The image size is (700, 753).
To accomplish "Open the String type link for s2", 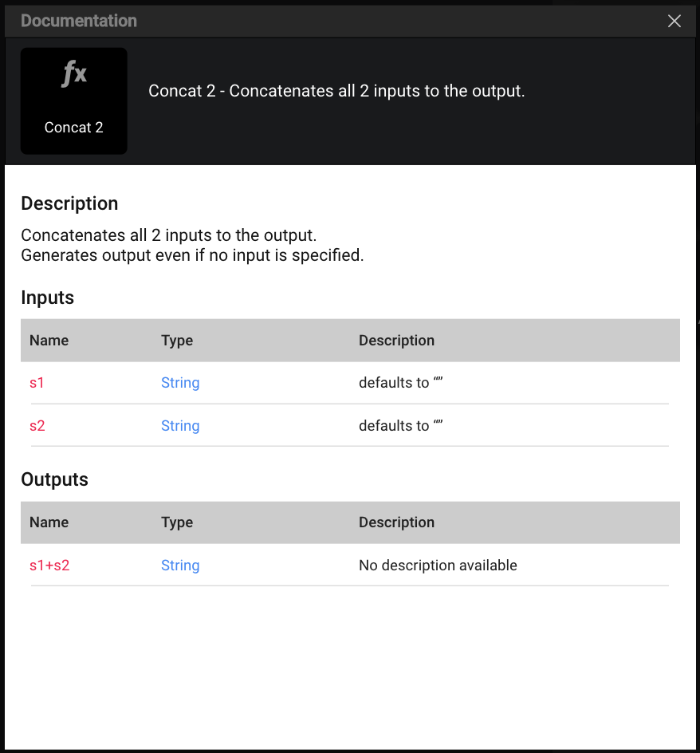I will (180, 426).
